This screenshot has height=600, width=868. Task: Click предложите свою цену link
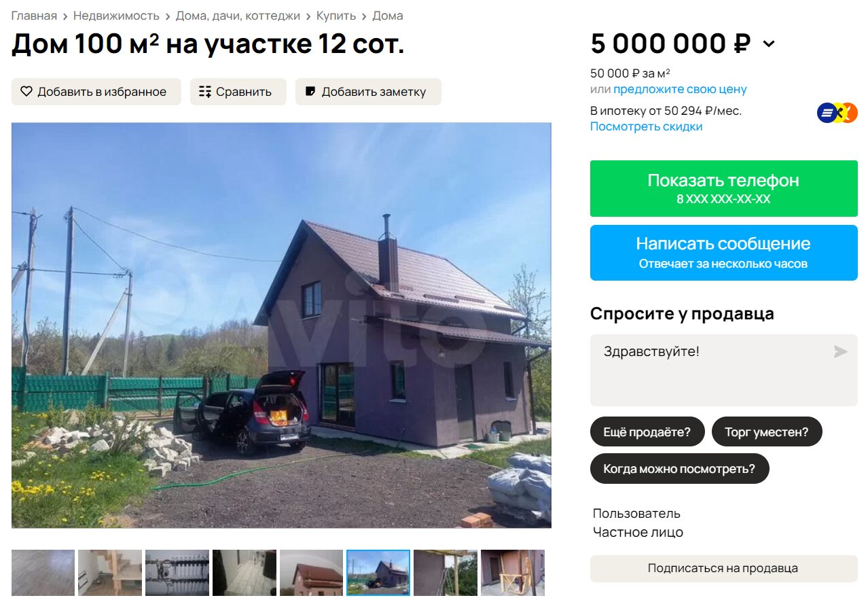click(x=680, y=89)
